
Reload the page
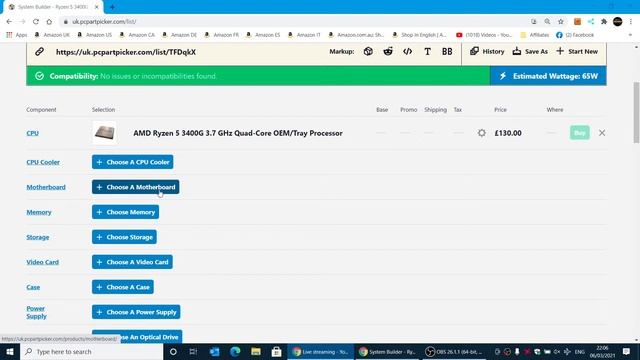point(36,22)
